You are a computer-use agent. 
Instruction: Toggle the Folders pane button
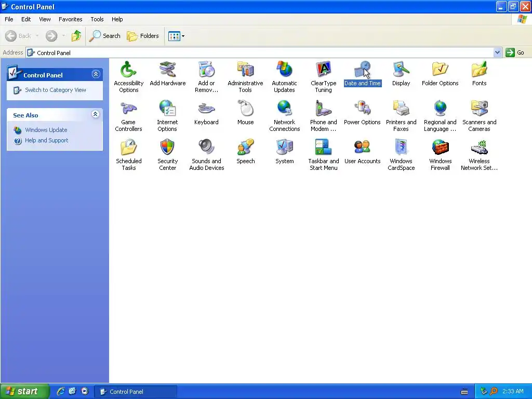pyautogui.click(x=143, y=36)
